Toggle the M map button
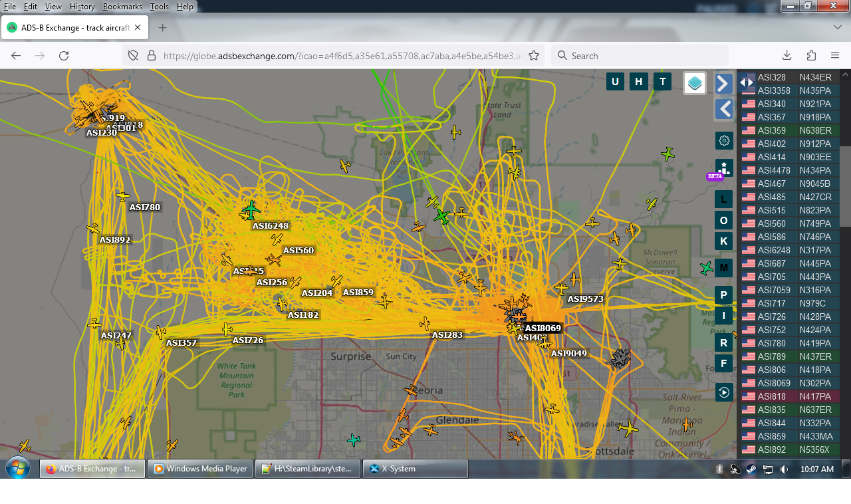851x504 pixels. point(724,268)
